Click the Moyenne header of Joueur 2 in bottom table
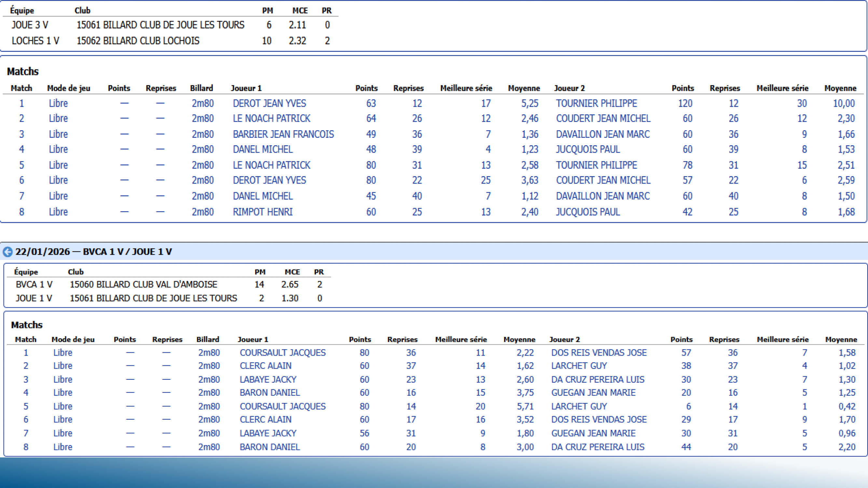The height and width of the screenshot is (488, 868). click(841, 339)
